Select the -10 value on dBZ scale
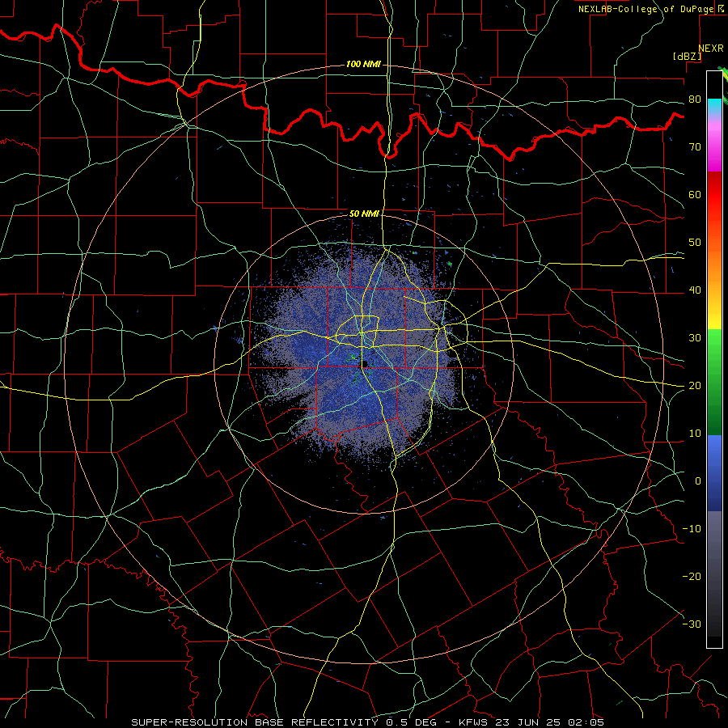The height and width of the screenshot is (728, 728). (692, 529)
